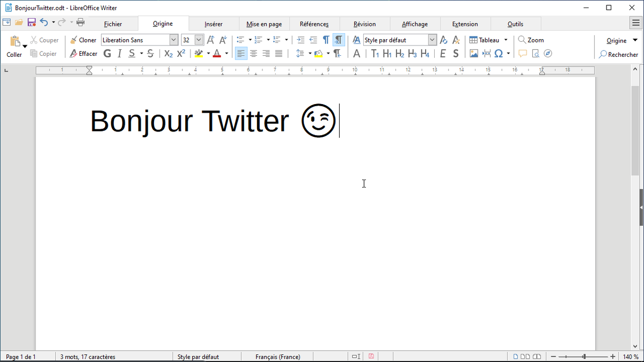Align the text to the right
This screenshot has width=644, height=362.
point(266,54)
